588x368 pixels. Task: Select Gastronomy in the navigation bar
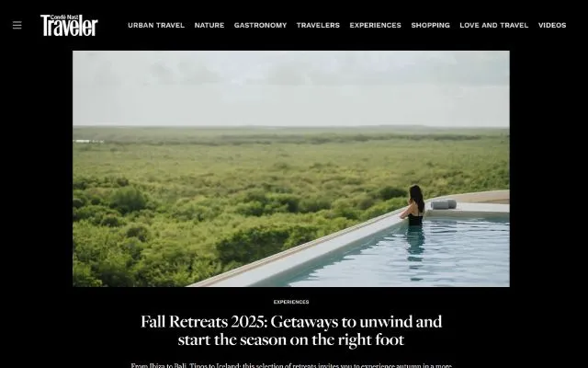coord(260,25)
